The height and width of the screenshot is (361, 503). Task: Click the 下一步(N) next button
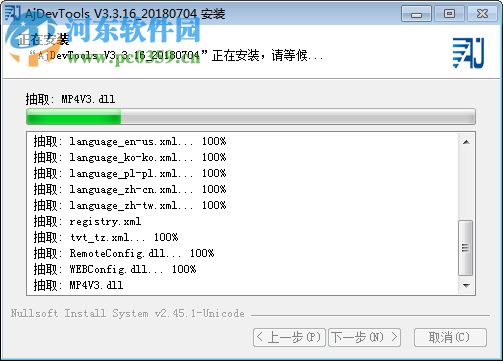coord(364,337)
